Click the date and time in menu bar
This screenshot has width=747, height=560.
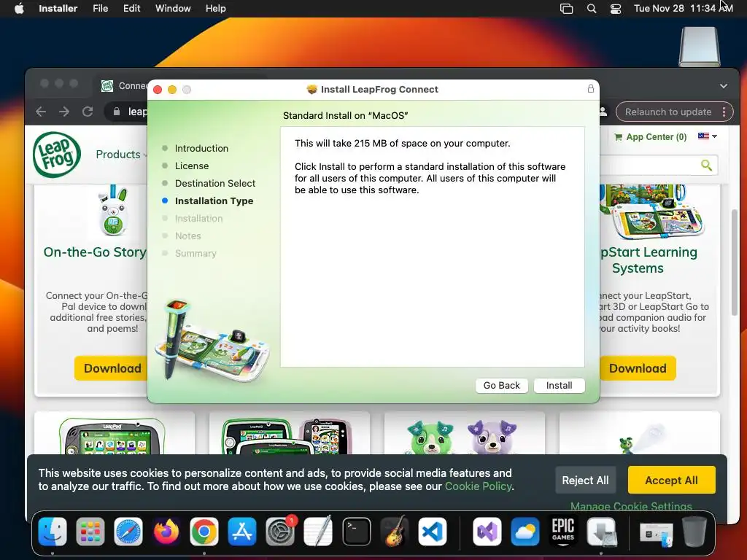tap(683, 8)
